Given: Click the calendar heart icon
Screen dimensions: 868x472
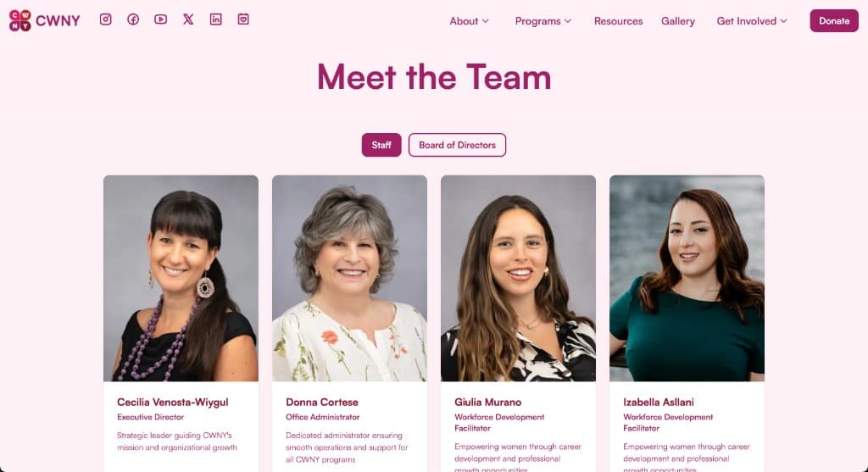Looking at the screenshot, I should point(243,19).
